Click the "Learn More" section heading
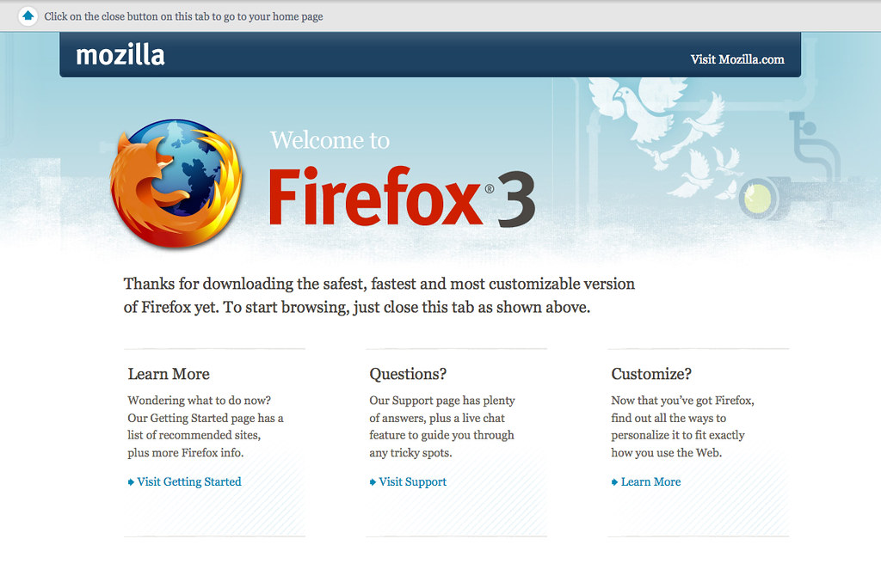 169,374
